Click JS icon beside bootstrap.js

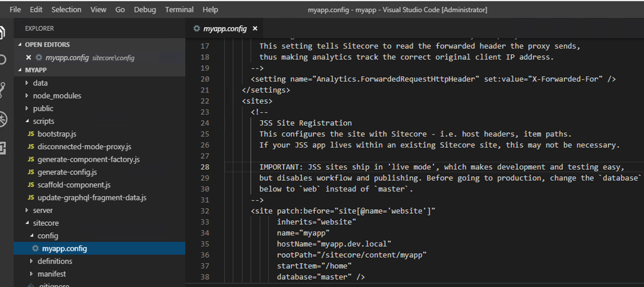[31, 134]
